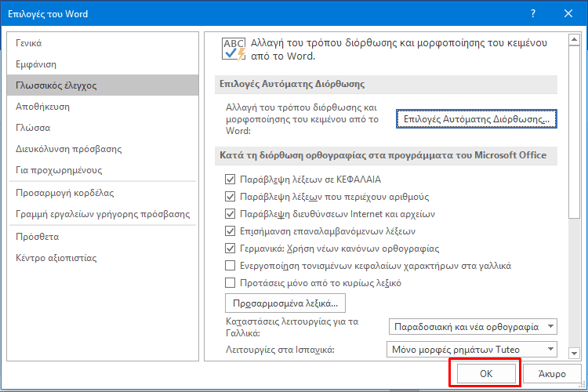The height and width of the screenshot is (392, 588).
Task: Select Γλωσσικός έλεγχος in the sidebar
Action: (x=103, y=85)
